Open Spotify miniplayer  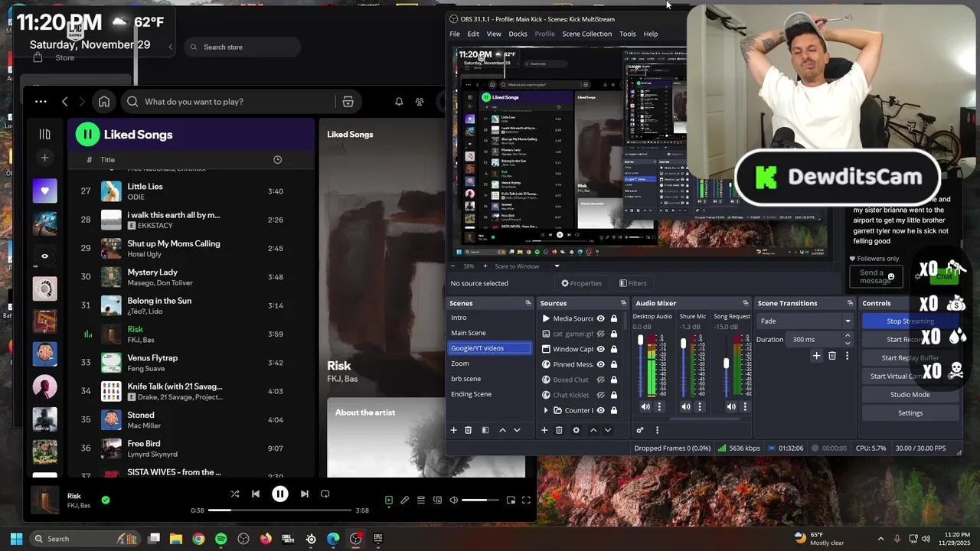[x=511, y=500]
